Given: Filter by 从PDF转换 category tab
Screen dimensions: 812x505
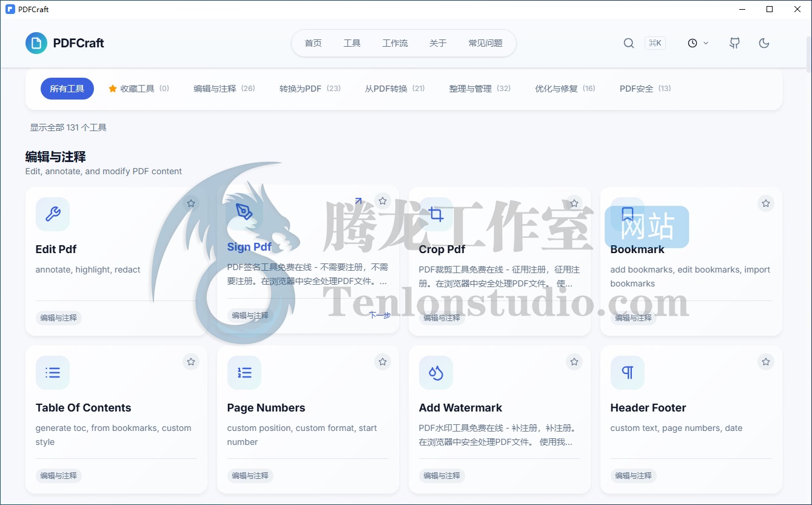Looking at the screenshot, I should [x=395, y=89].
